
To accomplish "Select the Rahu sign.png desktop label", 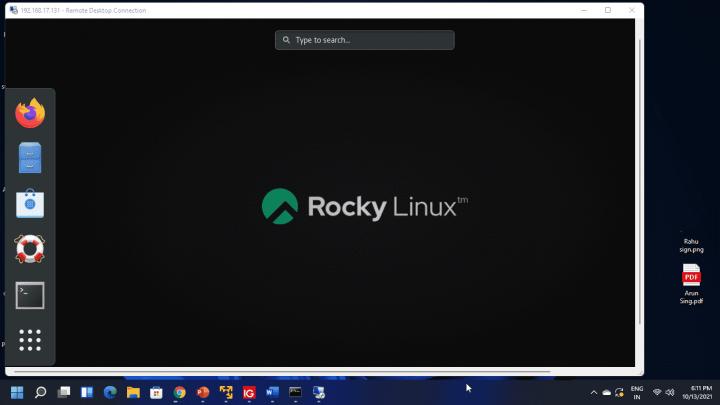I will [692, 245].
